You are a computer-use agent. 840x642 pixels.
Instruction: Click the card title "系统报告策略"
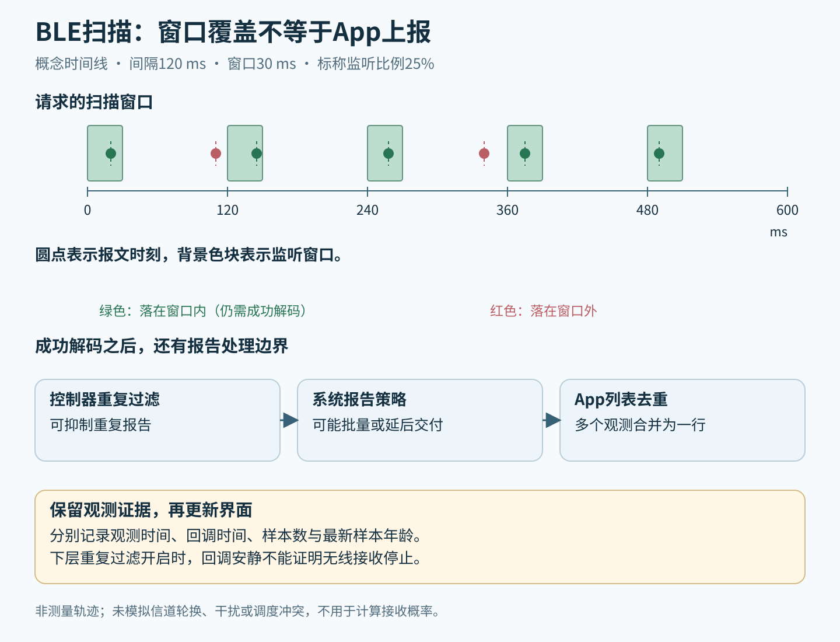pos(359,399)
